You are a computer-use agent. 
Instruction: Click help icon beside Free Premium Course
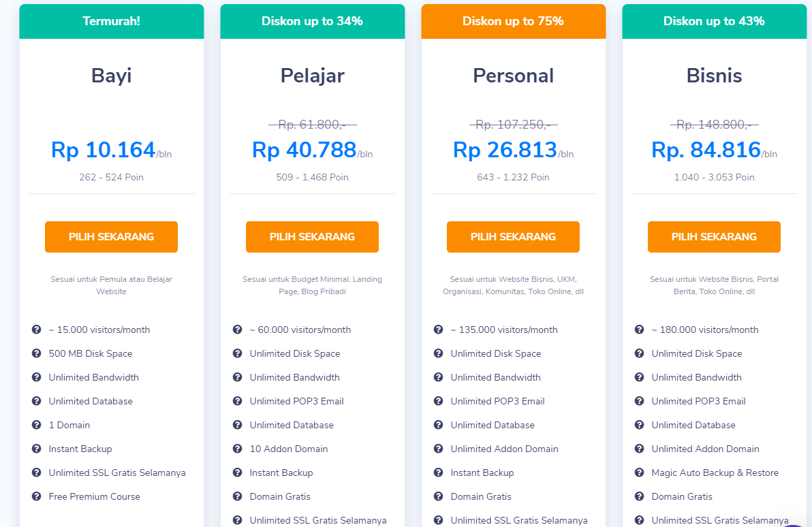[x=37, y=496]
